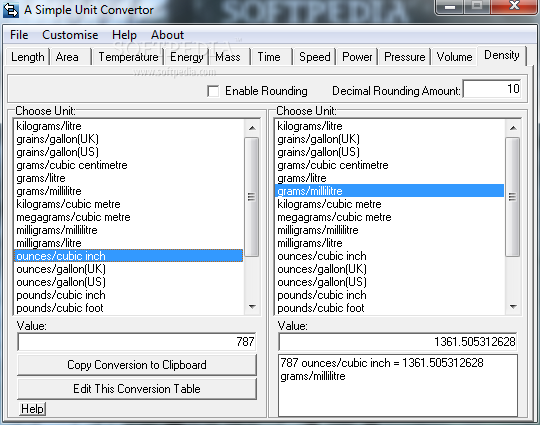Screen dimensions: 540x425
Task: Click the right unit list scrollbar thumb
Action: coord(513,197)
